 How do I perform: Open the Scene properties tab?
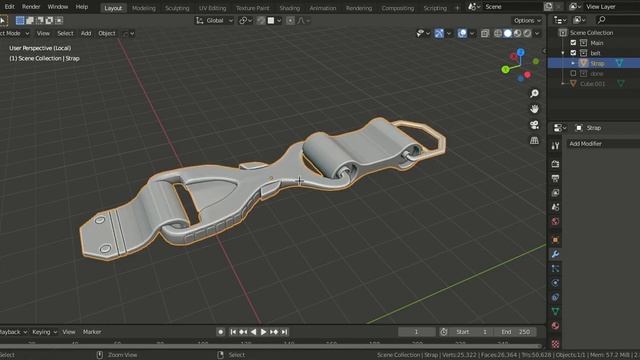[x=555, y=207]
